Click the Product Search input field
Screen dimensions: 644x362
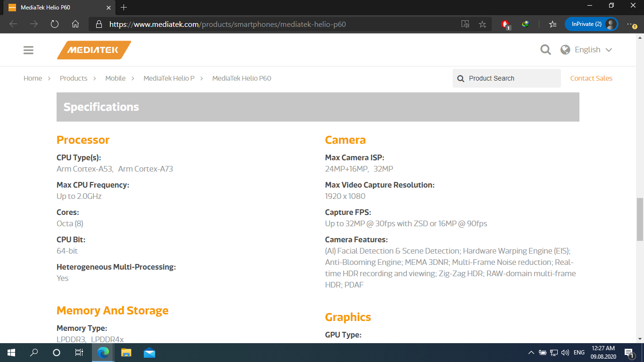click(512, 78)
